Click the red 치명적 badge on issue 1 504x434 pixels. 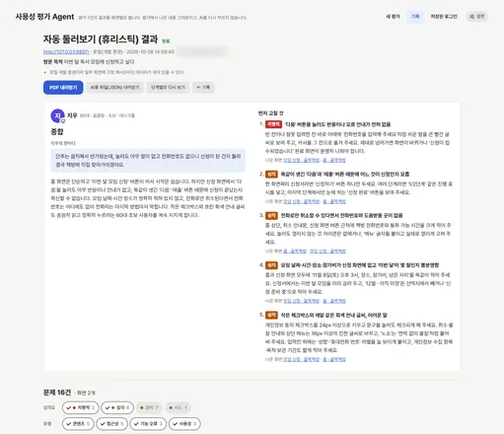point(273,124)
